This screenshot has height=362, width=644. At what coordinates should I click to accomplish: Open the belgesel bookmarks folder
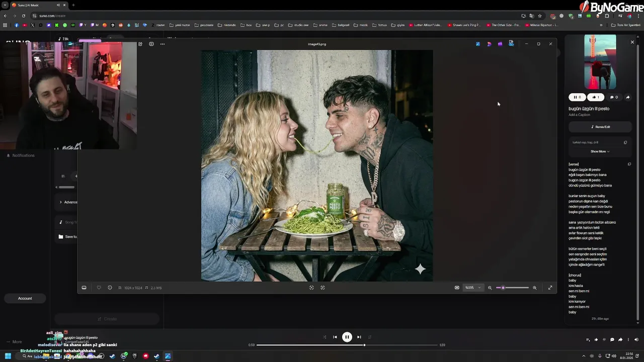341,25
